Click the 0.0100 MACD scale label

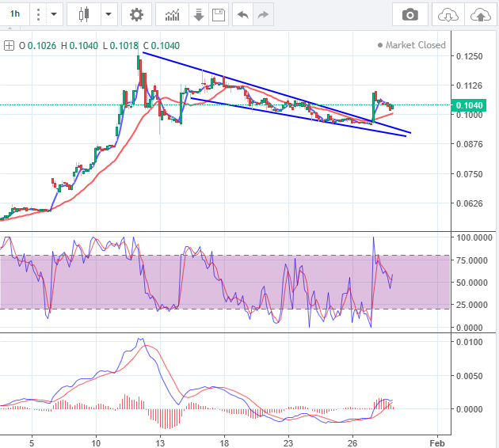[x=469, y=342]
